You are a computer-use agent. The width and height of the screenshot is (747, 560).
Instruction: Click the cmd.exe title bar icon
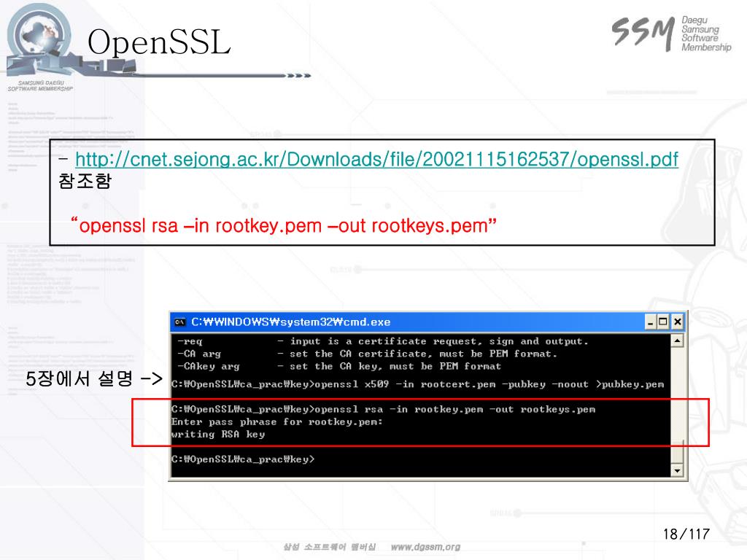point(179,322)
